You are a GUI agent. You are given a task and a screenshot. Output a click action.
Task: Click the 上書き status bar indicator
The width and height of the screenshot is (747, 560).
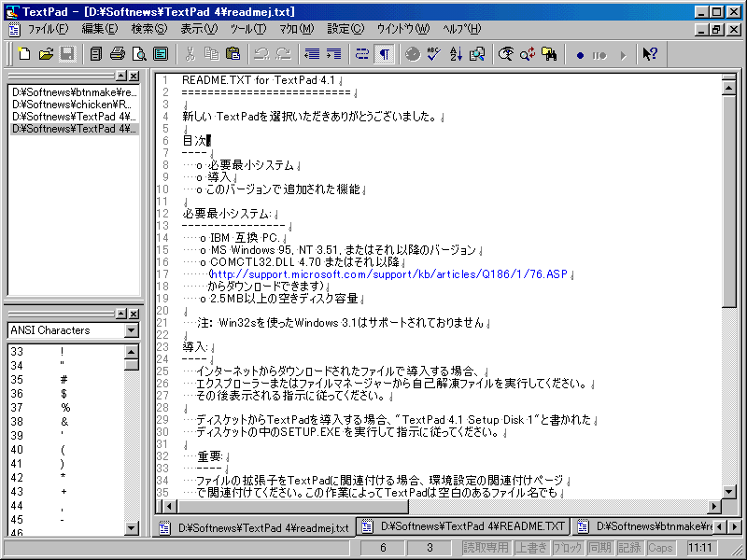pos(531,548)
